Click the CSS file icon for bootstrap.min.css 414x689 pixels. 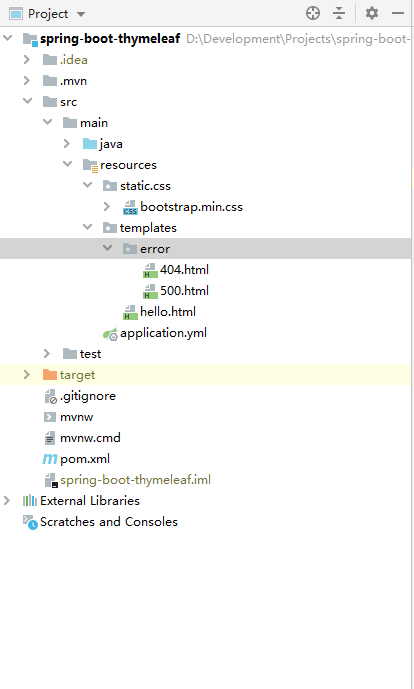click(x=130, y=207)
